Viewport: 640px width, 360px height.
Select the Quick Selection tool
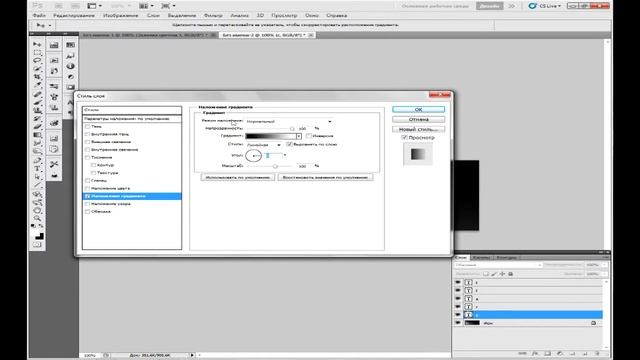[37, 69]
